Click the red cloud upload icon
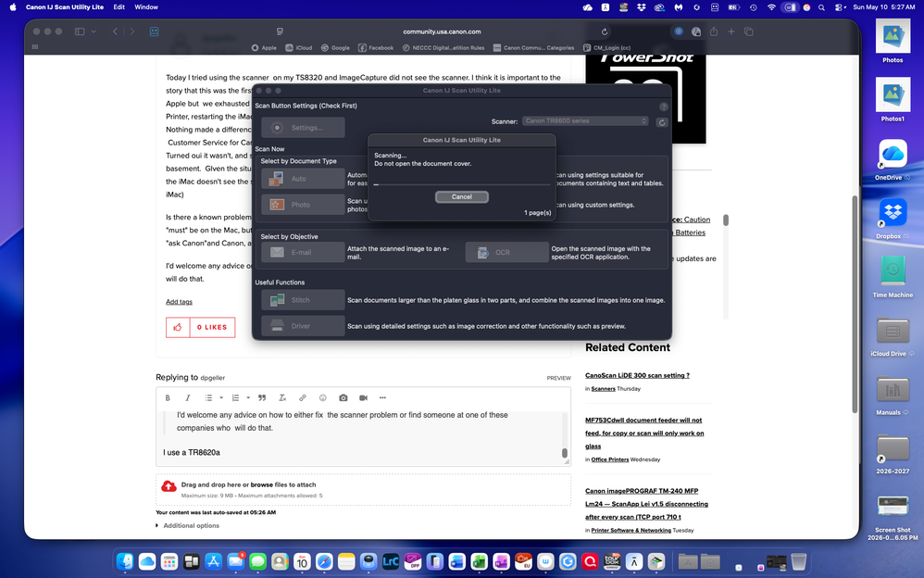 point(169,486)
